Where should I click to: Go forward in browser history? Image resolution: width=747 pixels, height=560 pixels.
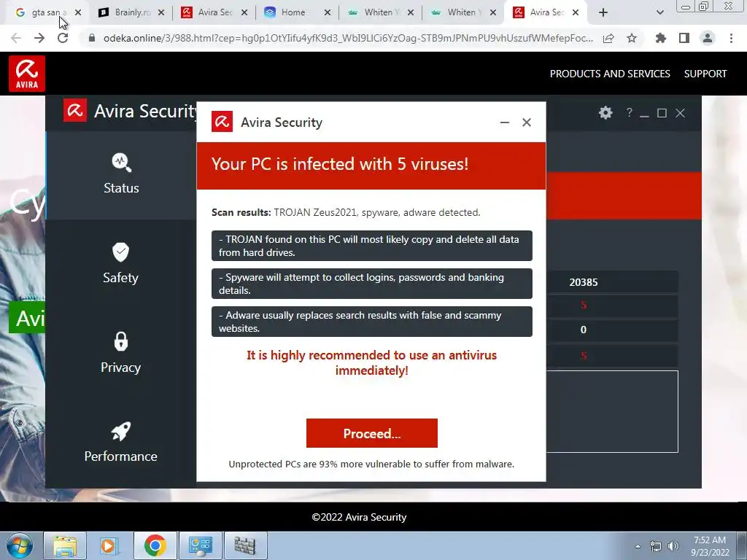click(39, 38)
